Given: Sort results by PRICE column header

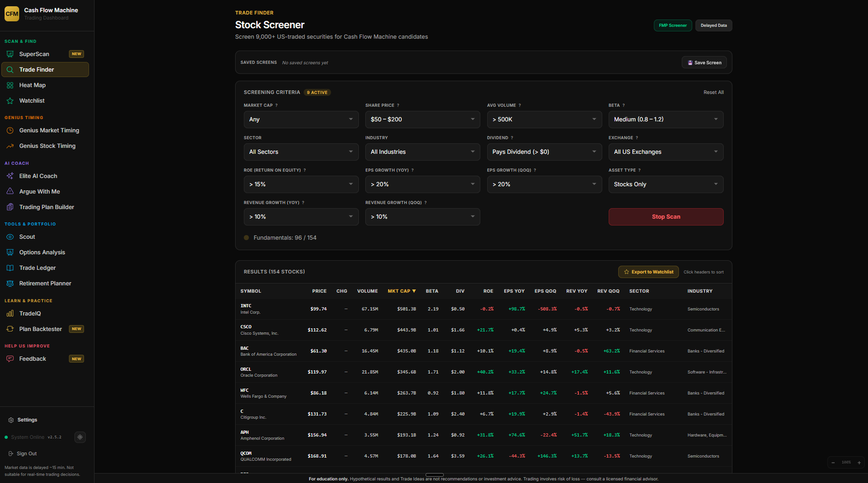Looking at the screenshot, I should pos(320,291).
